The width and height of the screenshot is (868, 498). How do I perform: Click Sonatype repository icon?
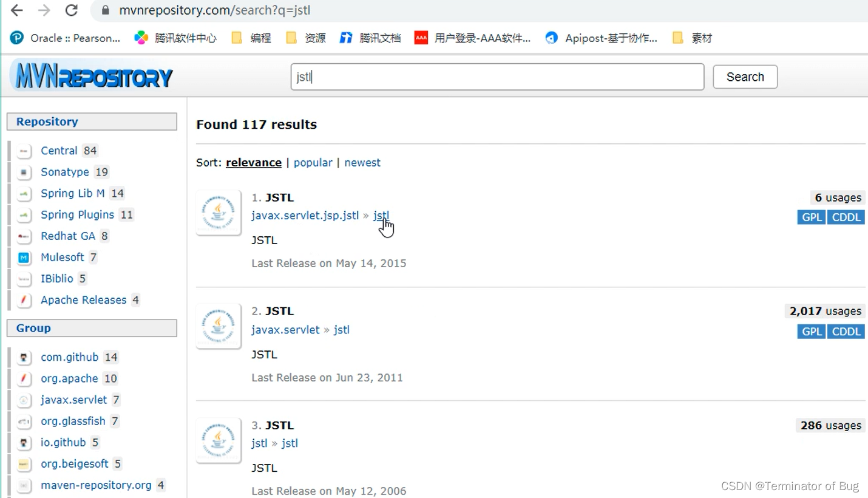point(24,172)
